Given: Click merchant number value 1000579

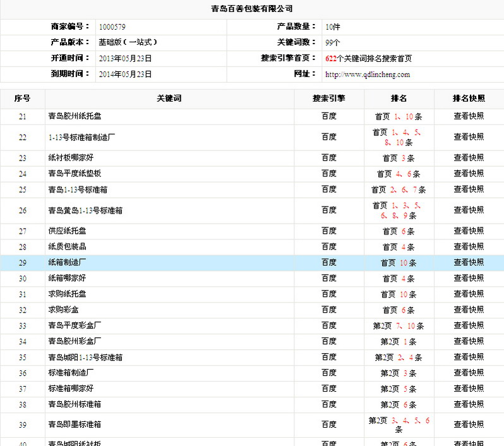Looking at the screenshot, I should pyautogui.click(x=112, y=27).
